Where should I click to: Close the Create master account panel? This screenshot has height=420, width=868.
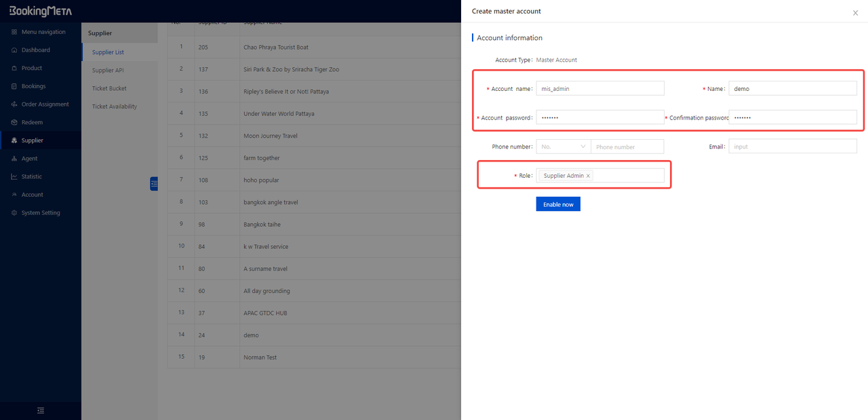pos(855,13)
